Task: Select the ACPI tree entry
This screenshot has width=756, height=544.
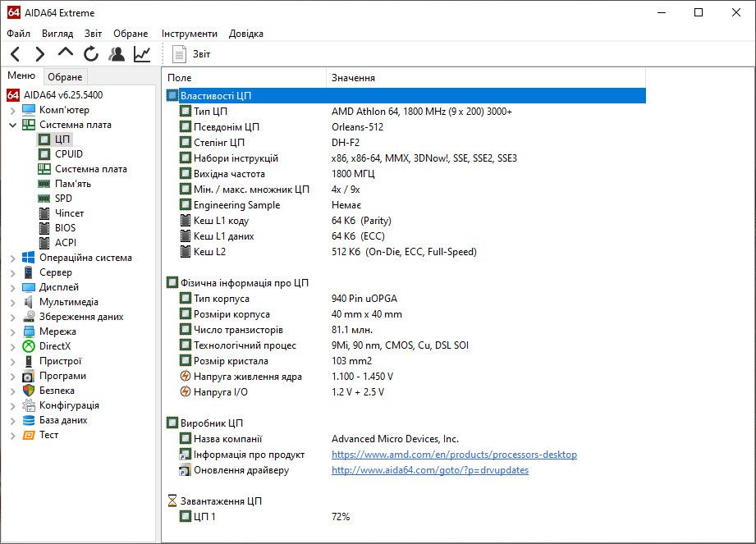Action: pos(66,243)
